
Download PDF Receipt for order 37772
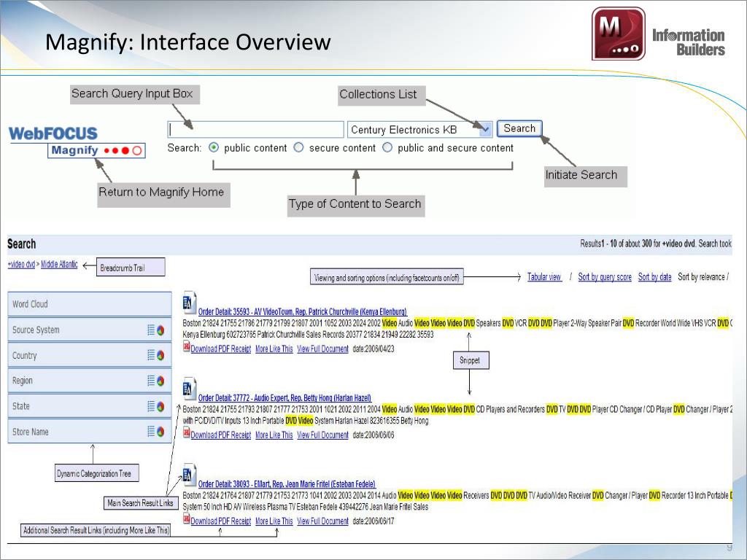pyautogui.click(x=220, y=435)
